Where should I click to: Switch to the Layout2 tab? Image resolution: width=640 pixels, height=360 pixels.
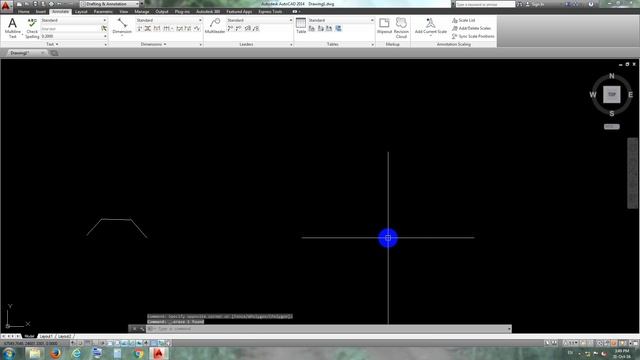[64, 336]
